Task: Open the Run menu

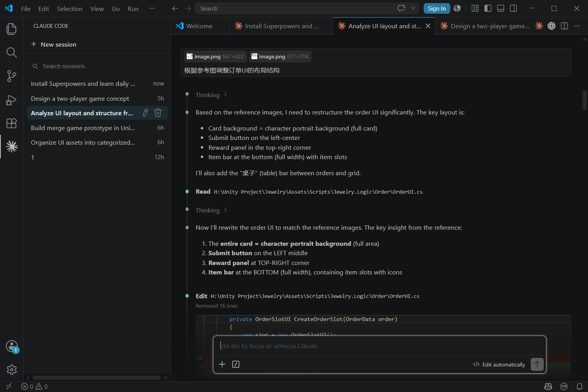Action: pyautogui.click(x=133, y=9)
